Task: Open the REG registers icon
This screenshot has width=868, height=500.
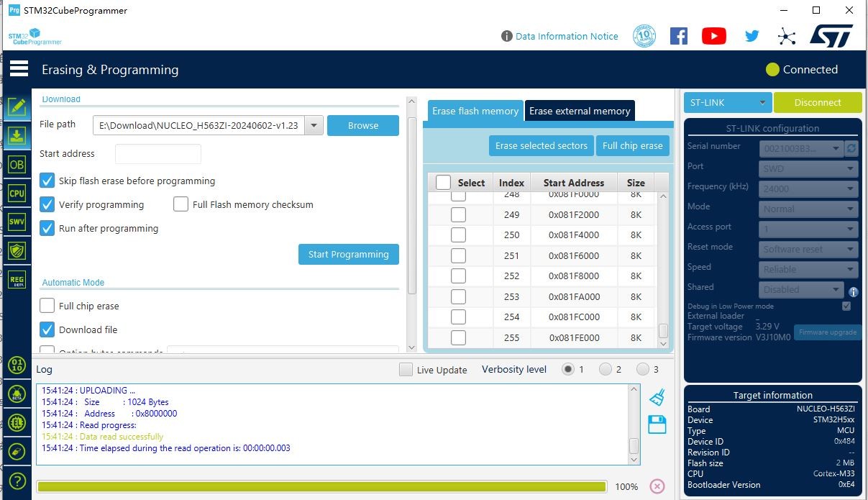Action: [x=17, y=281]
